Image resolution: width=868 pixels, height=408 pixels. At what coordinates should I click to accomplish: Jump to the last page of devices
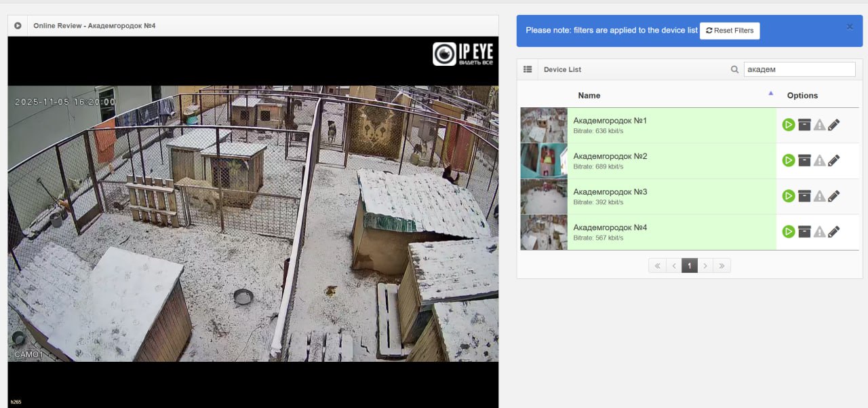pyautogui.click(x=722, y=266)
